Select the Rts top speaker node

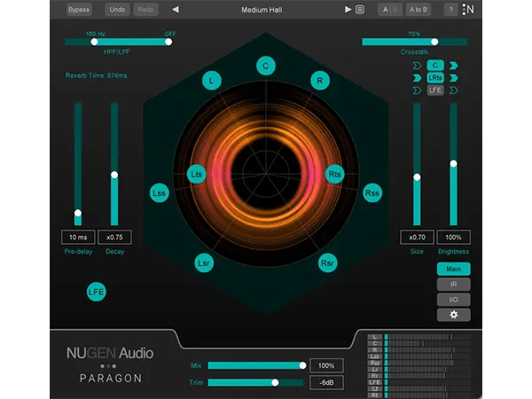coord(335,175)
